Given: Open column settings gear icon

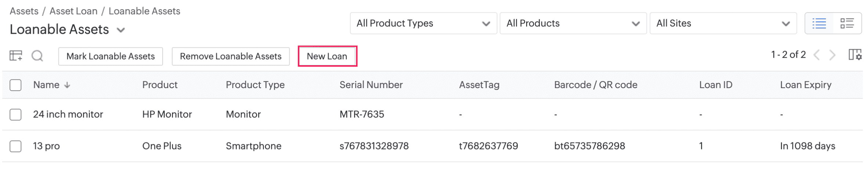Looking at the screenshot, I should click(x=855, y=55).
